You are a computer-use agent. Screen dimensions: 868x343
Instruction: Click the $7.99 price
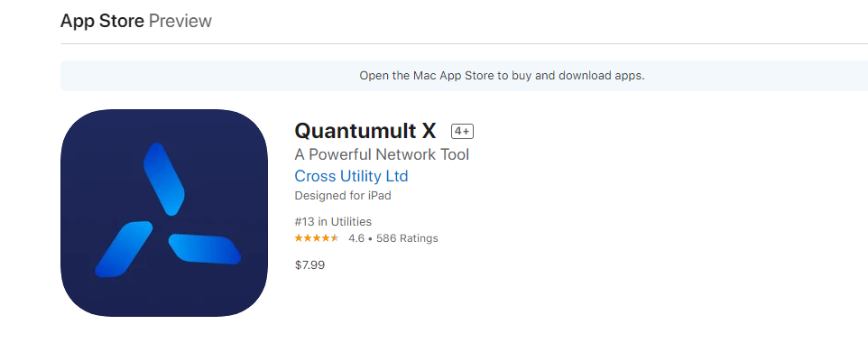tap(309, 264)
